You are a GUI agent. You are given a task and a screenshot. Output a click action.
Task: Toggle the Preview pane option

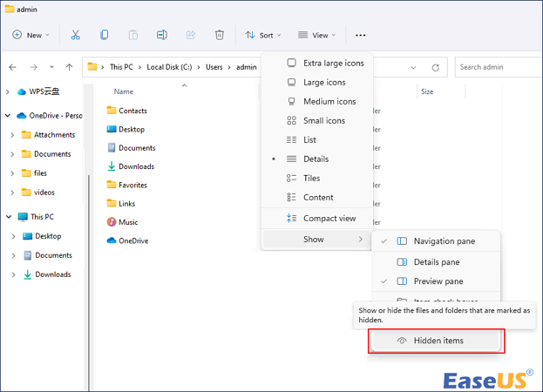438,281
